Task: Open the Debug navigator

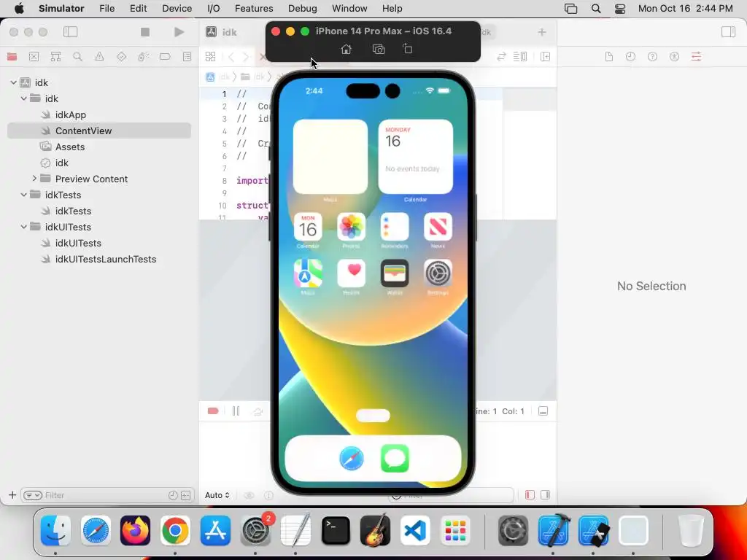Action: (144, 57)
